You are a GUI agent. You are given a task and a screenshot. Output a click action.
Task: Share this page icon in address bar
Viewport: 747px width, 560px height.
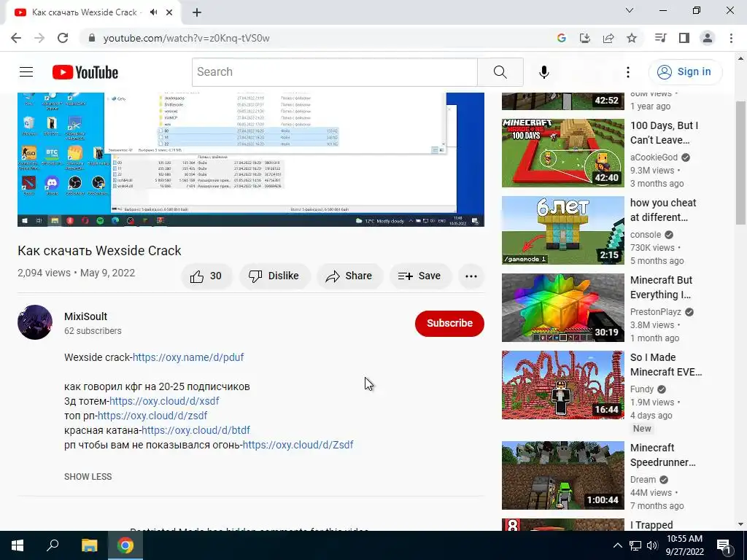pos(608,38)
